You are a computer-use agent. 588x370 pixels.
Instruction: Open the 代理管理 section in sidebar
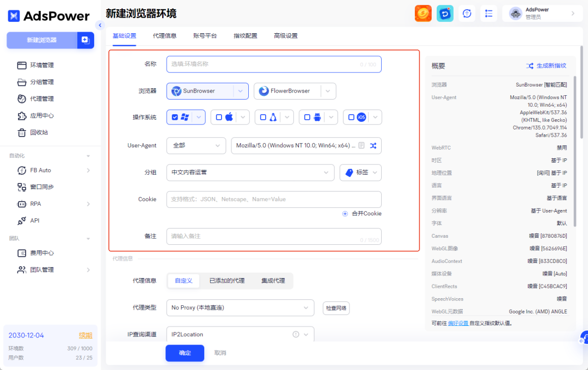click(41, 98)
